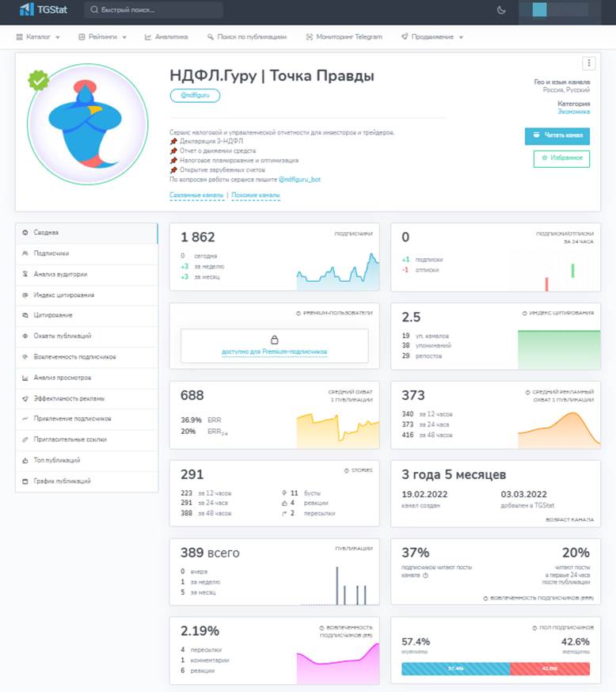The image size is (616, 692).
Task: Click the red female share bar
Action: click(549, 668)
